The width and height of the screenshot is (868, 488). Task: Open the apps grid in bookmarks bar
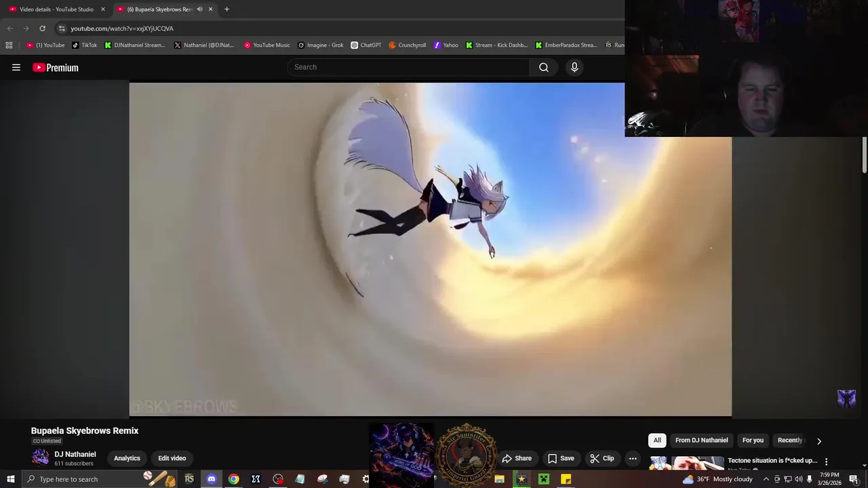tap(9, 45)
